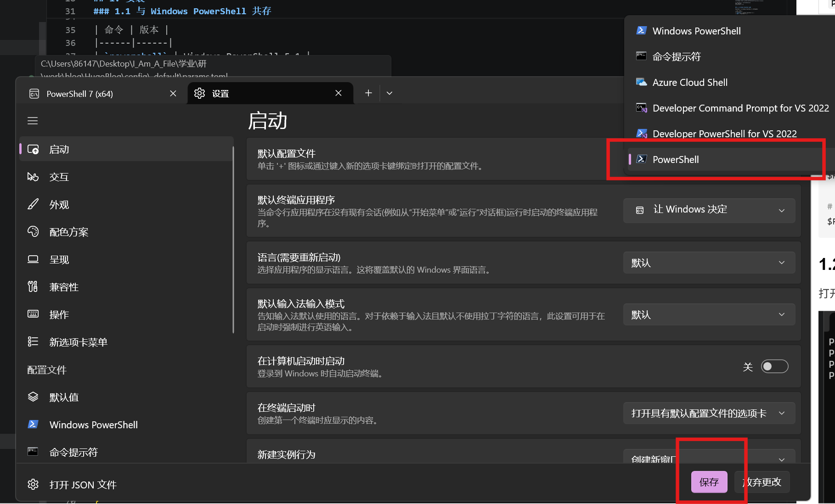Click the Command Prompt profile icon in sidebar
Image resolution: width=835 pixels, height=504 pixels.
(33, 452)
